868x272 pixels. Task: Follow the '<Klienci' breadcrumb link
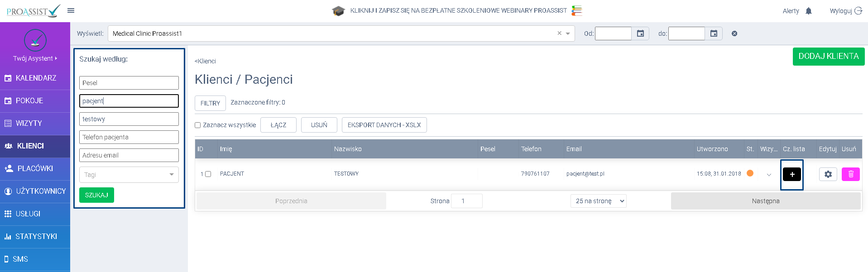pos(205,61)
